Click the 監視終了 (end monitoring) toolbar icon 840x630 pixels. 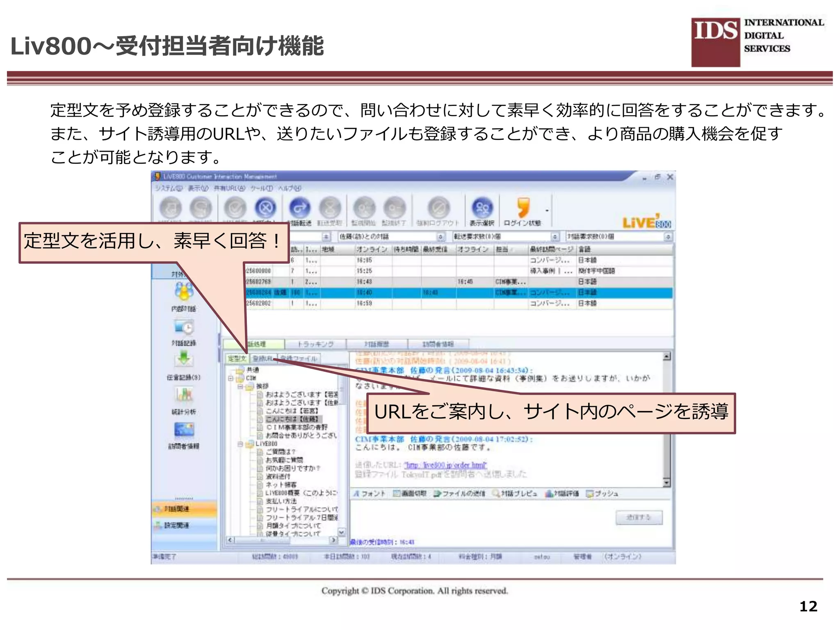395,208
